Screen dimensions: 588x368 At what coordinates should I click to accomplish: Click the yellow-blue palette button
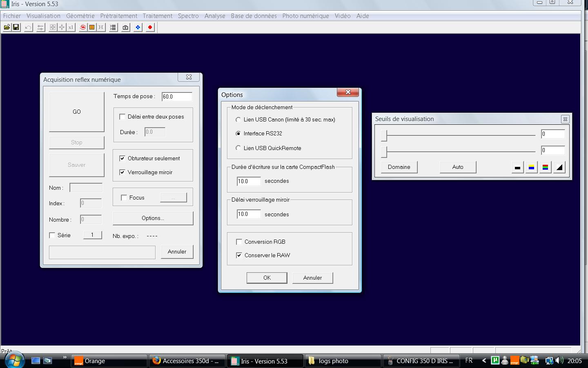(531, 167)
